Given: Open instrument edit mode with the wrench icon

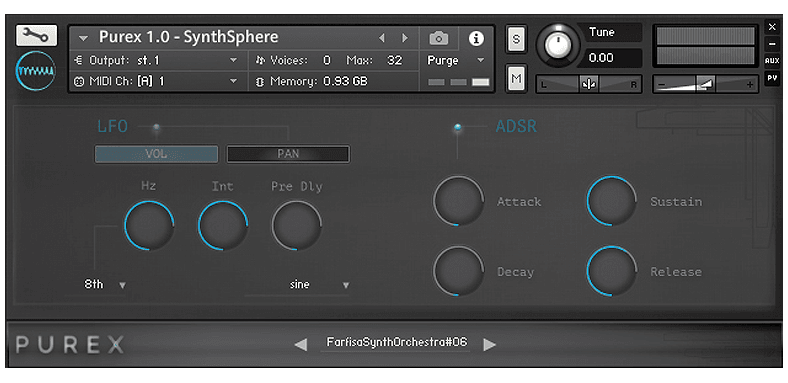Looking at the screenshot, I should (x=36, y=36).
